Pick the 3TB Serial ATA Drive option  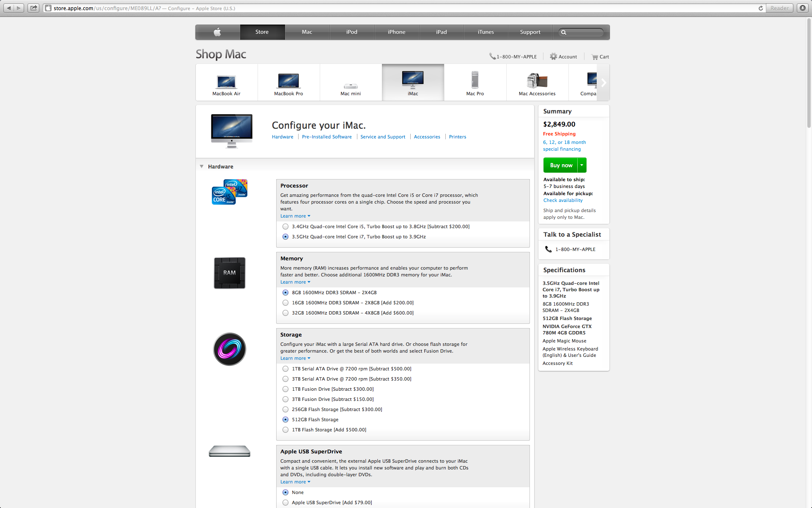pyautogui.click(x=285, y=379)
